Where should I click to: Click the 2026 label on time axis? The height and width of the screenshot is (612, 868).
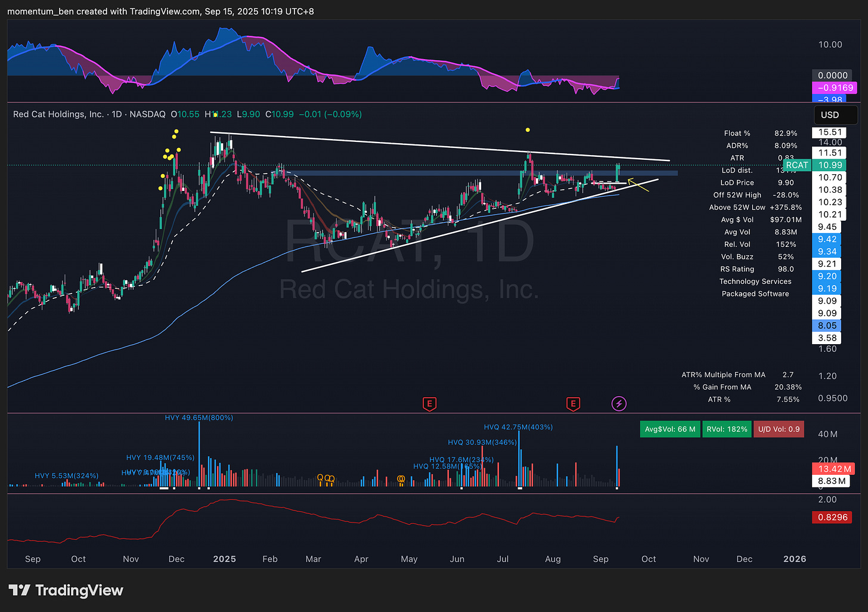coord(795,559)
